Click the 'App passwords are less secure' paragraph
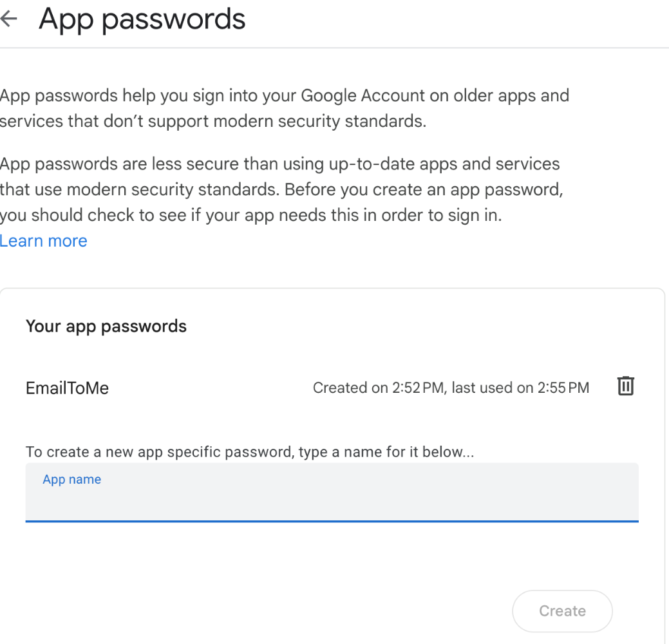The image size is (669, 644). coord(279,164)
